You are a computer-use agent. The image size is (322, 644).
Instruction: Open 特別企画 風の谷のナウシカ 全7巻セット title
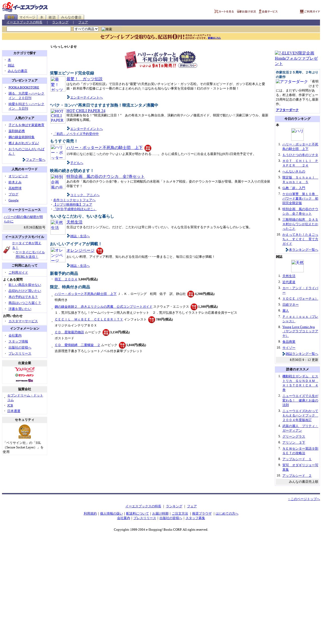(106, 177)
